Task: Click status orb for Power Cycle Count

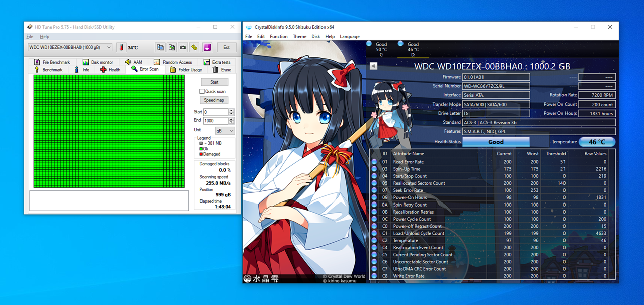Action: (374, 219)
